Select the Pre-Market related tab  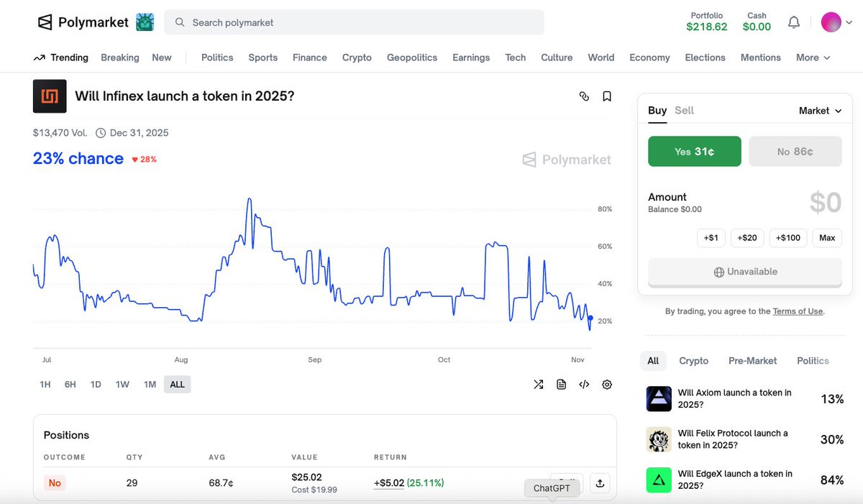pos(753,361)
